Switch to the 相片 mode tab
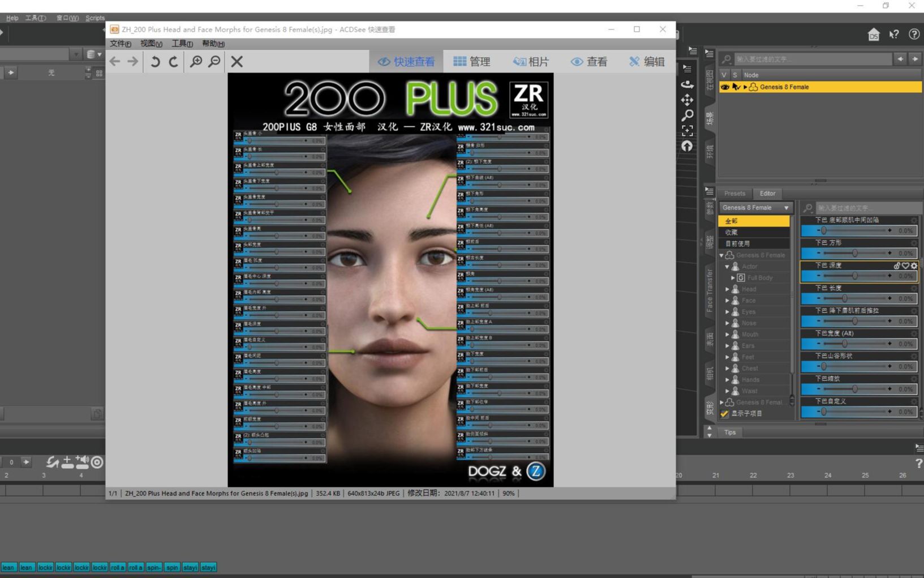Image resolution: width=924 pixels, height=578 pixels. click(531, 61)
